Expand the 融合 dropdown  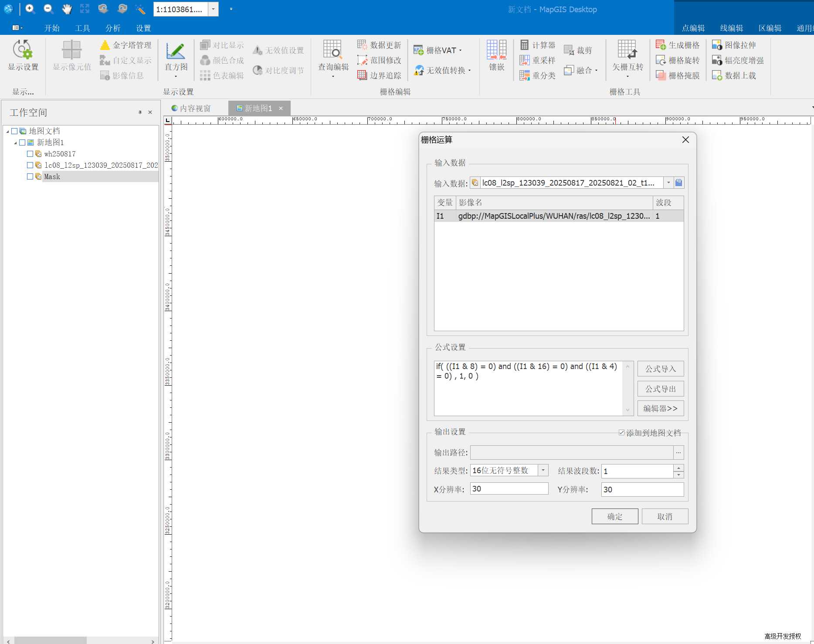(x=596, y=71)
